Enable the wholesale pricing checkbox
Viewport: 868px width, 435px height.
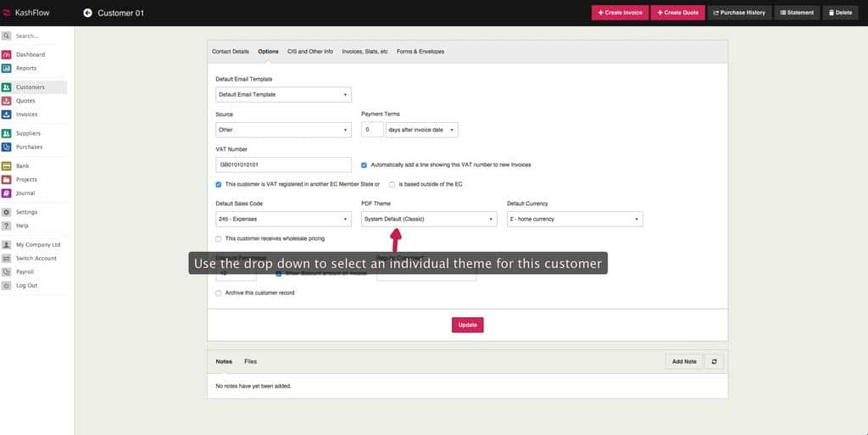coord(219,239)
